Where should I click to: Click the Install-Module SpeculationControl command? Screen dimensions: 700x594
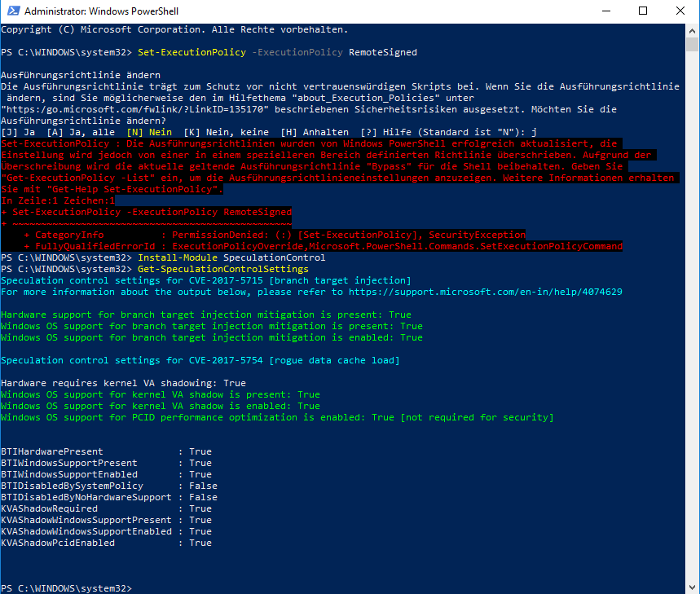pyautogui.click(x=231, y=257)
